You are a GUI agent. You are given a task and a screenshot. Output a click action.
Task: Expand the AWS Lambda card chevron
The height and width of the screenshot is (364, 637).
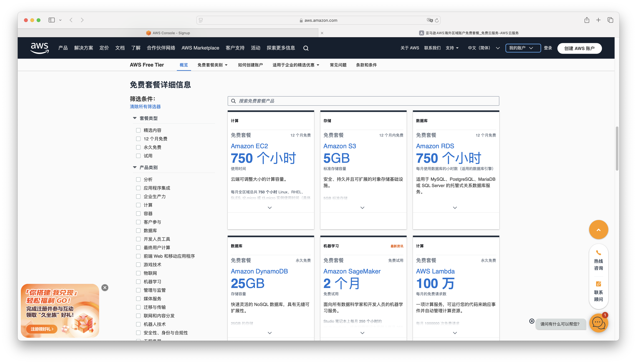pyautogui.click(x=455, y=333)
